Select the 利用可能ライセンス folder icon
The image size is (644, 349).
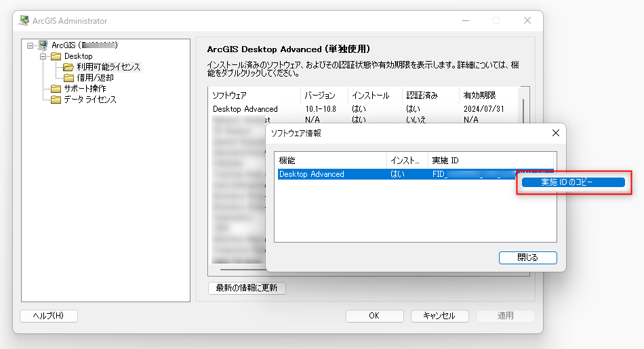pos(68,67)
